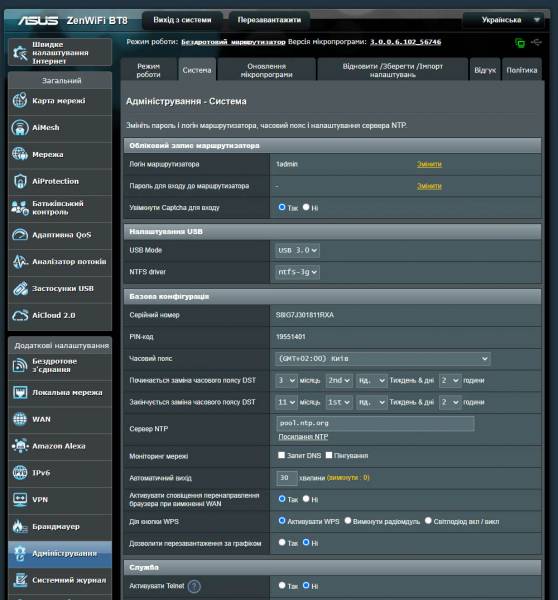Select Світлодіод вкл/викл for WPS button
Screen dimensions: 558x600
[x=428, y=520]
